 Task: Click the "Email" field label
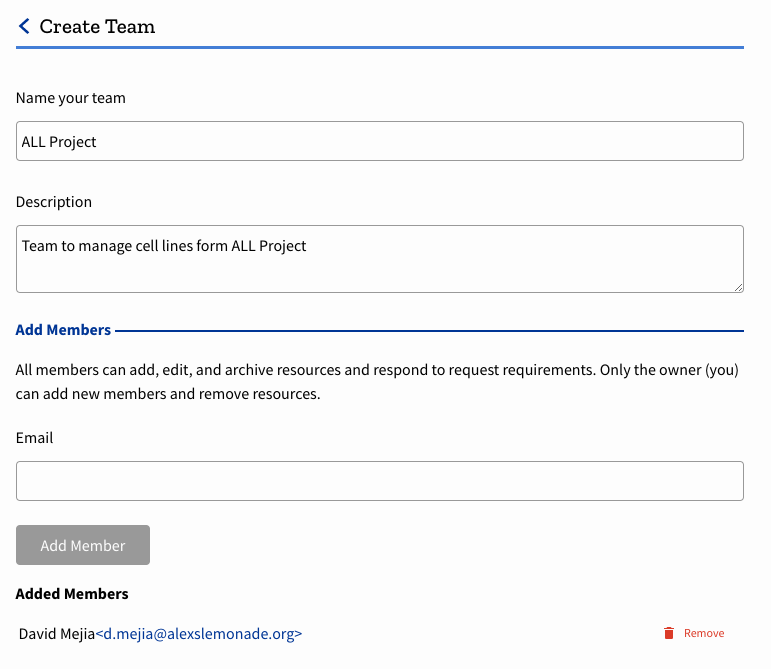[35, 438]
